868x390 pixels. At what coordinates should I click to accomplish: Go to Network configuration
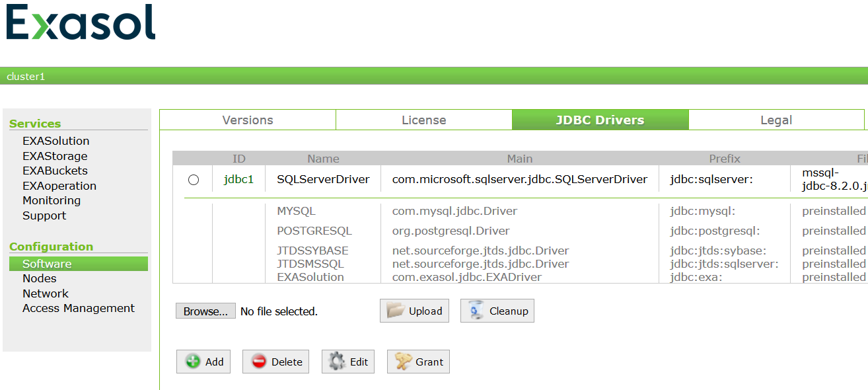[46, 293]
